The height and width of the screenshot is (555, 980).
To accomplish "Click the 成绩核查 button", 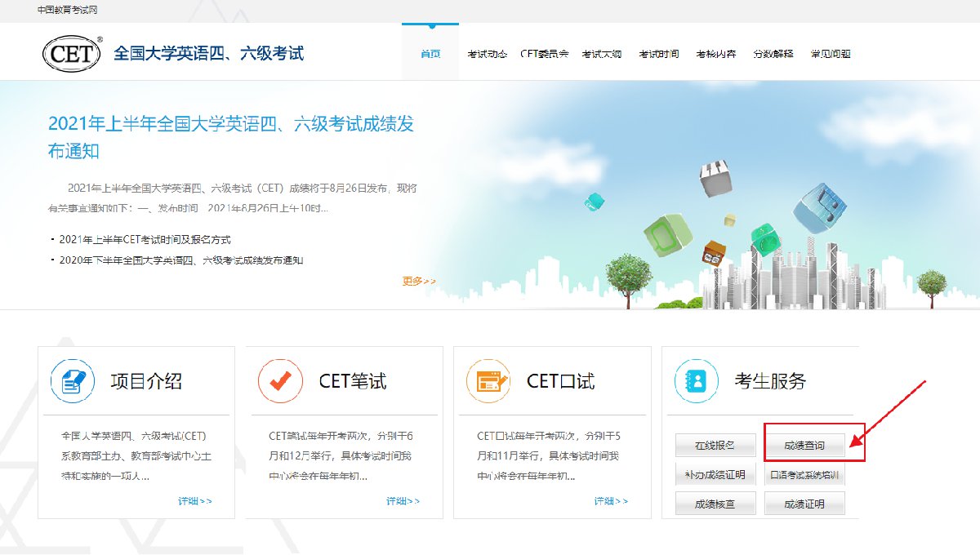I will click(715, 504).
